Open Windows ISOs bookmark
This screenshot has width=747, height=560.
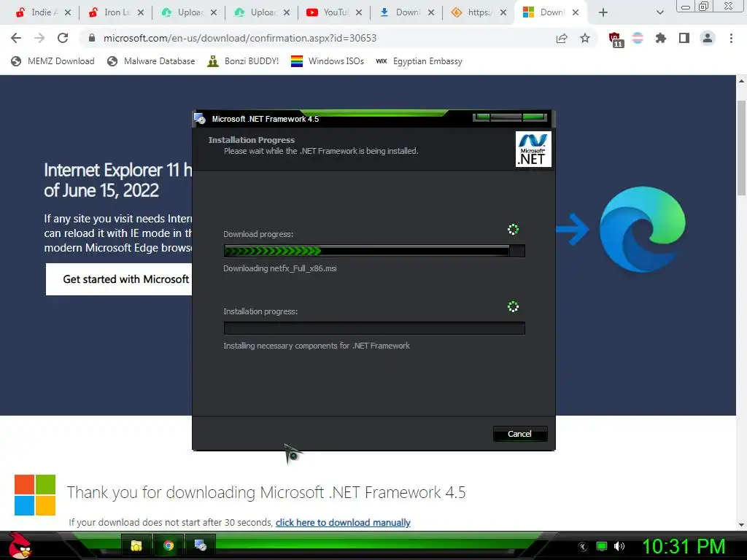(328, 61)
